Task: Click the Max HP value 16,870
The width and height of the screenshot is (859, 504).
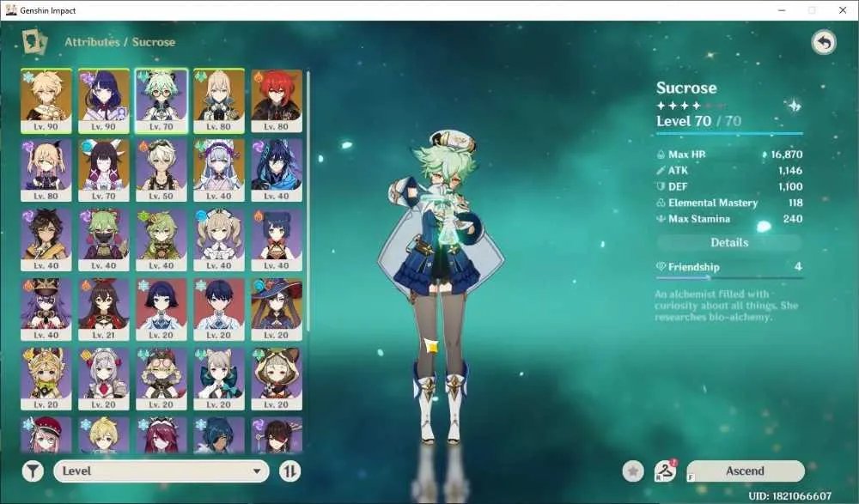Action: pos(786,155)
